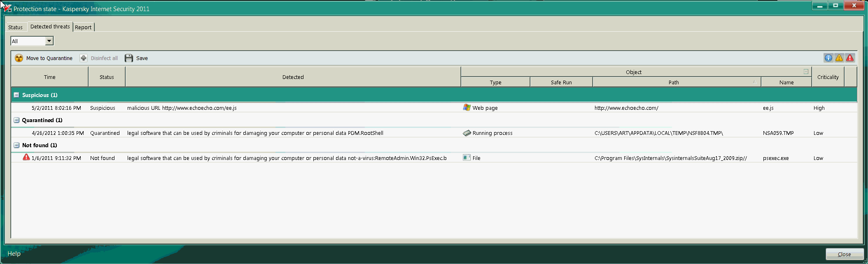Image resolution: width=868 pixels, height=264 pixels.
Task: Click the File type icon for psexec.exe
Action: (467, 157)
